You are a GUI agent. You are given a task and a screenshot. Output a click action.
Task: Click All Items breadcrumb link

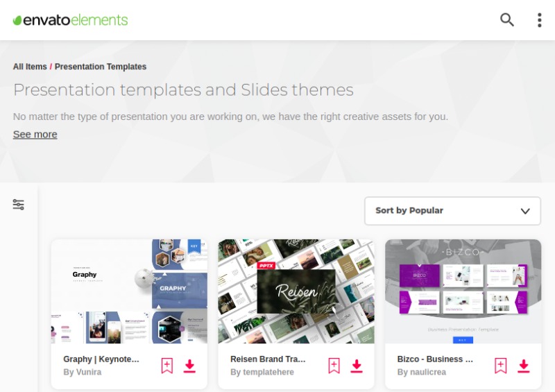[30, 67]
